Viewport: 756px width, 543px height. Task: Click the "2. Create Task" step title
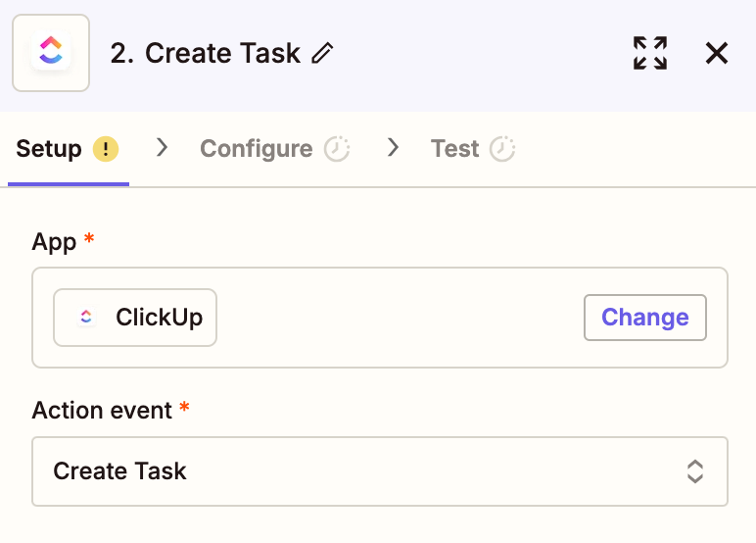click(205, 53)
